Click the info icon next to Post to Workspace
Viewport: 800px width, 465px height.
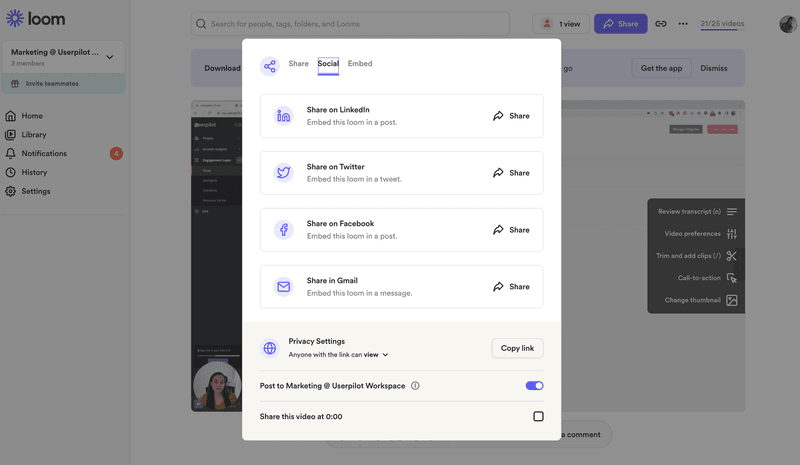(x=415, y=386)
